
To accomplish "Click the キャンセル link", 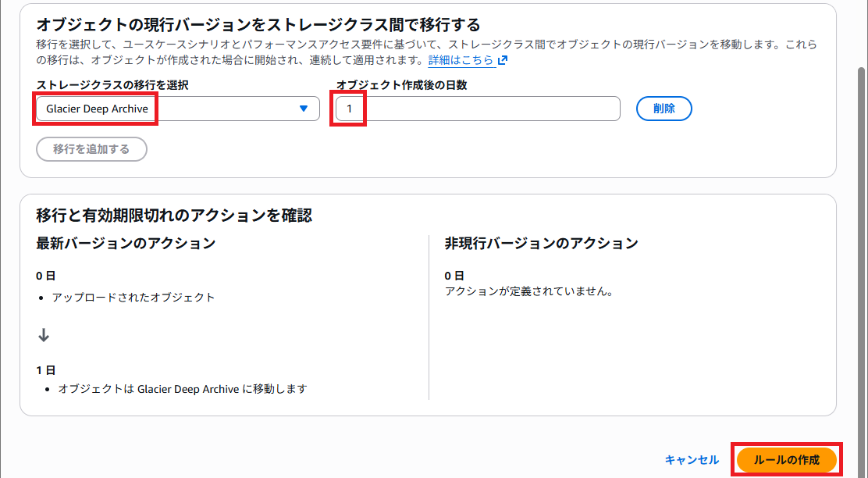I will pyautogui.click(x=692, y=460).
